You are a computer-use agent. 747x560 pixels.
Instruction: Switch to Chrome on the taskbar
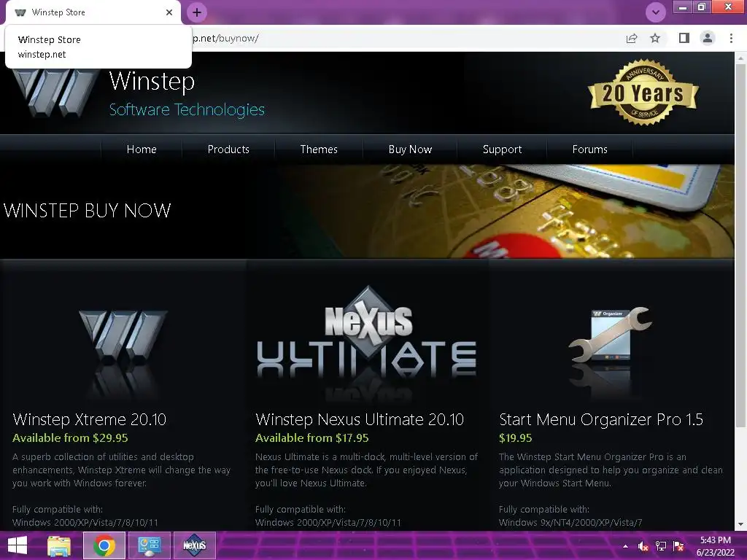click(104, 545)
